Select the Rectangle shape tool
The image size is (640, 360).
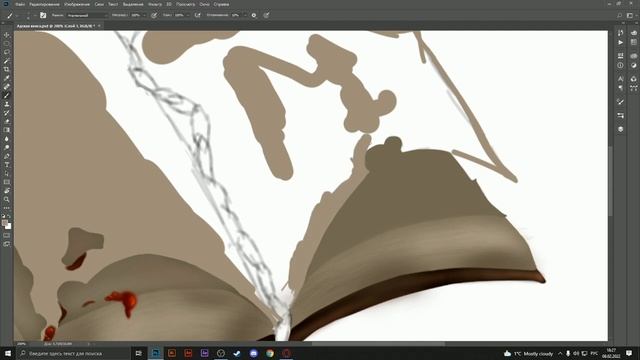pos(7,182)
